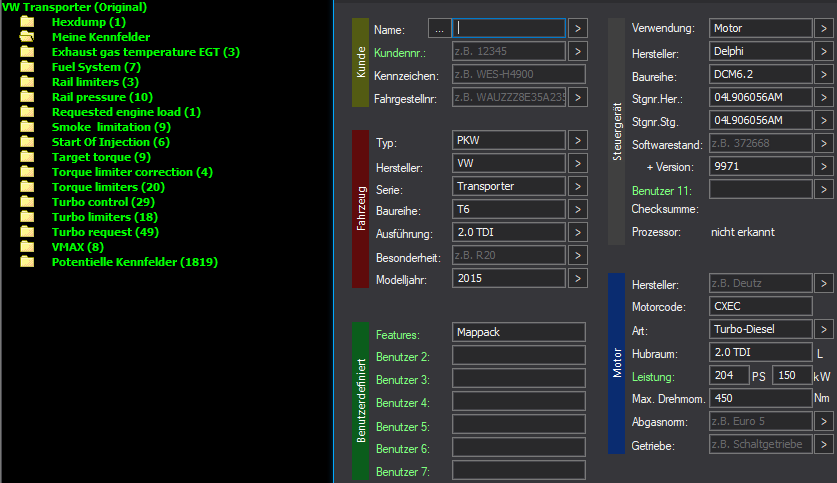Viewport: 837px width, 483px height.
Task: Click the Leistung kW field showing 150
Action: pos(792,375)
